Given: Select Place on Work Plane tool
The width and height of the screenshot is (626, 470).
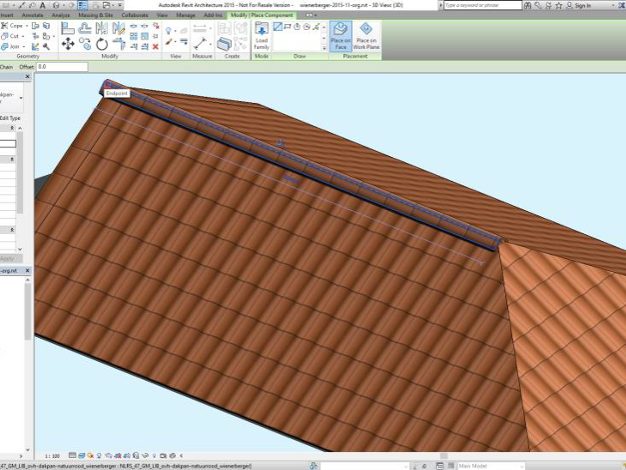Looking at the screenshot, I should tap(366, 35).
